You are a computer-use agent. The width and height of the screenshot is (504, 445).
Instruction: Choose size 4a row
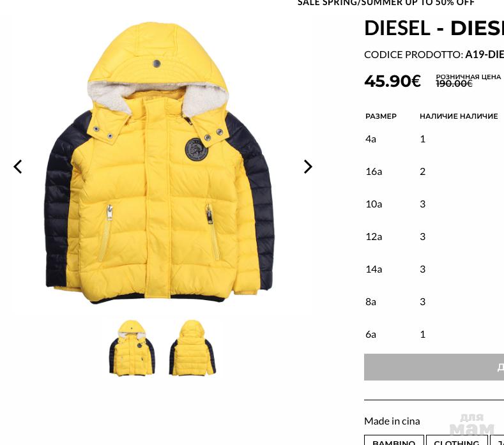(x=434, y=139)
